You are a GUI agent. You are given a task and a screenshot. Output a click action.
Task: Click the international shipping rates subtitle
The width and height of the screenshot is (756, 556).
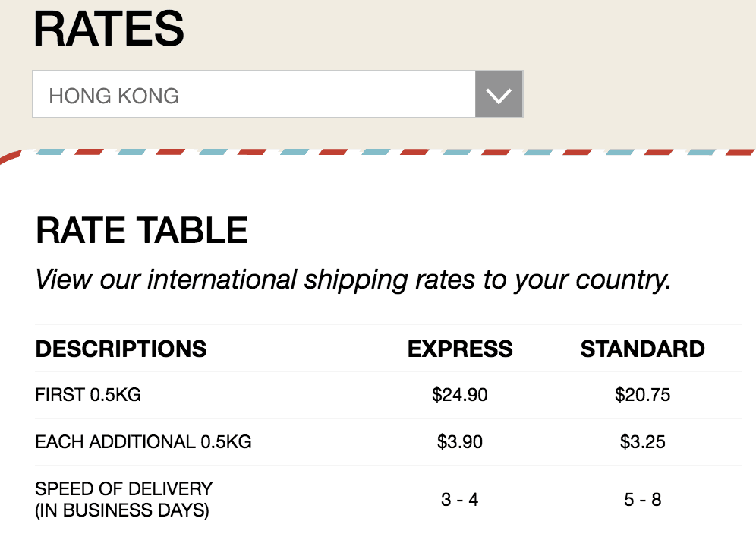click(x=353, y=280)
